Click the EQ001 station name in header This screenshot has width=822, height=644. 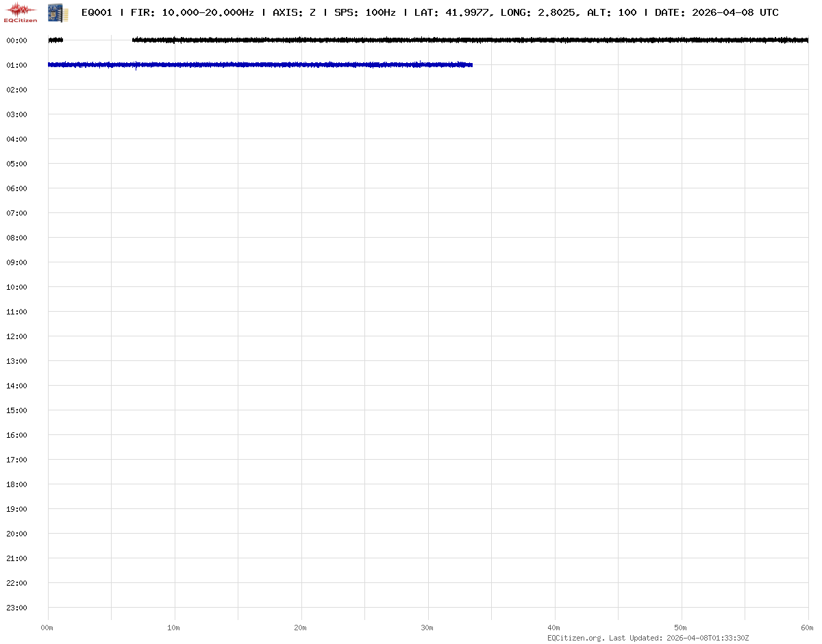pos(97,12)
